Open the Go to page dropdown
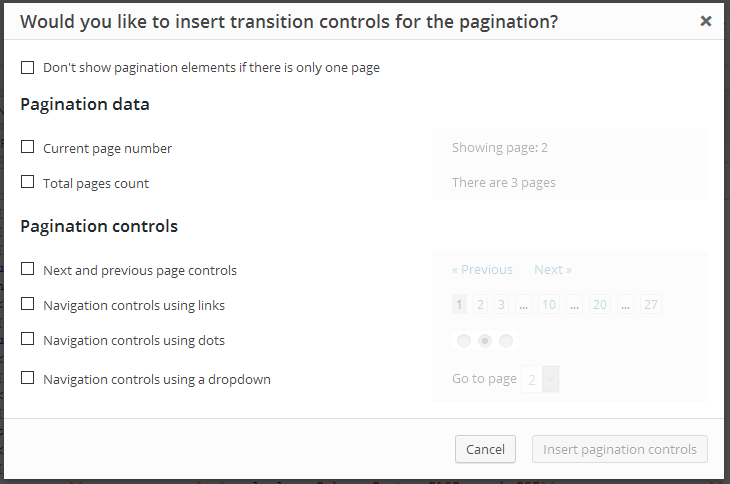Viewport: 730px width, 484px height. (x=540, y=379)
